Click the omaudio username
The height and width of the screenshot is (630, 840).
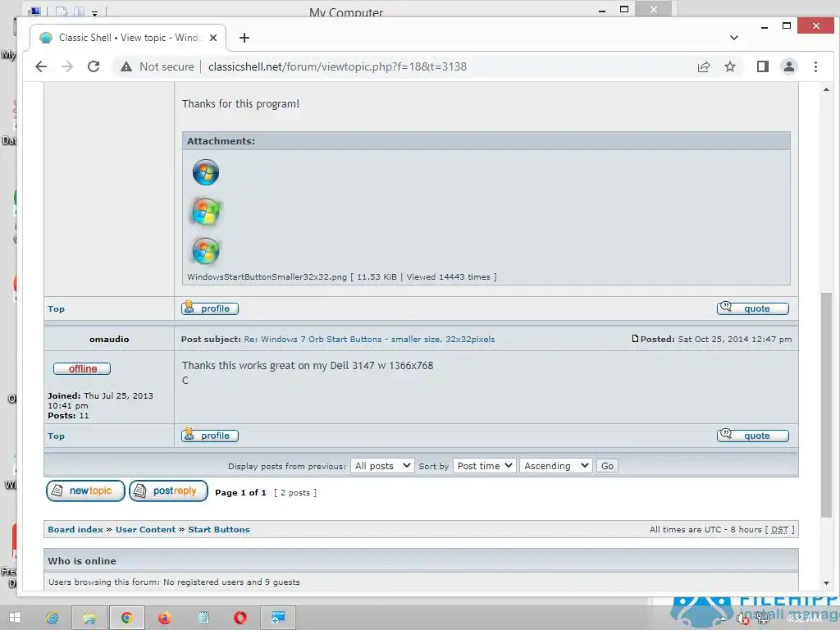pos(109,339)
